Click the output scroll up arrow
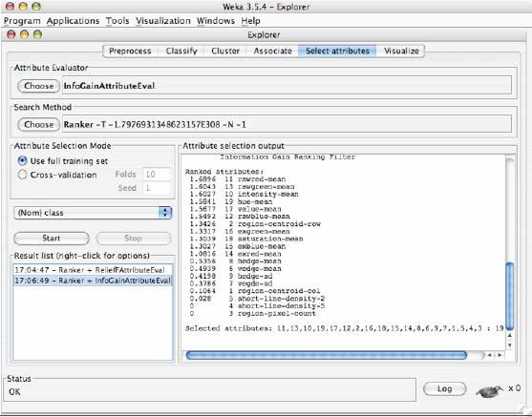The height and width of the screenshot is (417, 532). point(509,336)
